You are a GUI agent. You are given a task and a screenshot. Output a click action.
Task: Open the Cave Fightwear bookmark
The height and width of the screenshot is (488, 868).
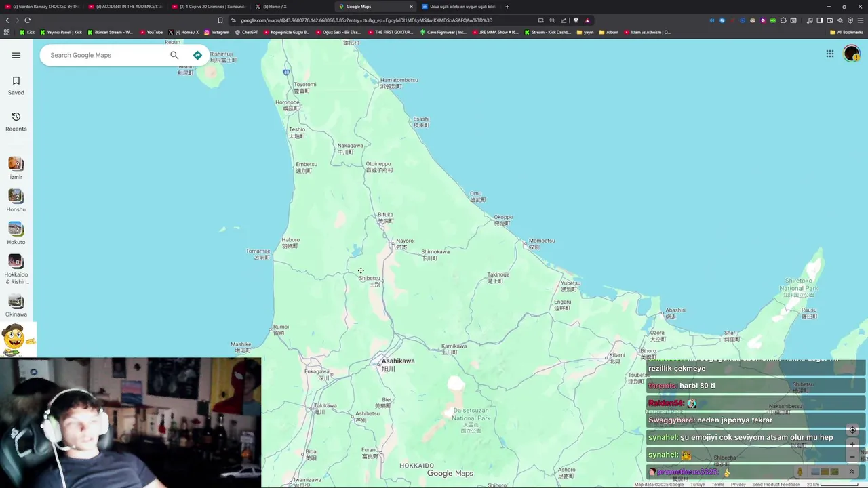[x=443, y=32]
